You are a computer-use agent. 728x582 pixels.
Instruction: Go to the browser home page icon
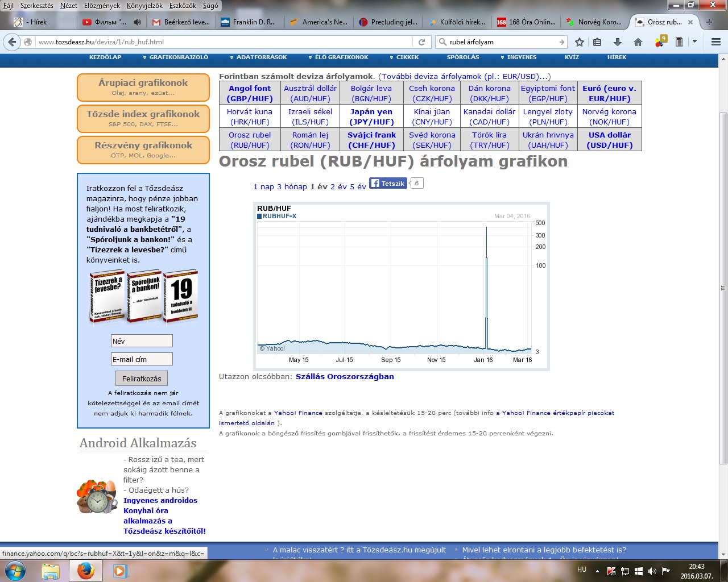coord(638,42)
